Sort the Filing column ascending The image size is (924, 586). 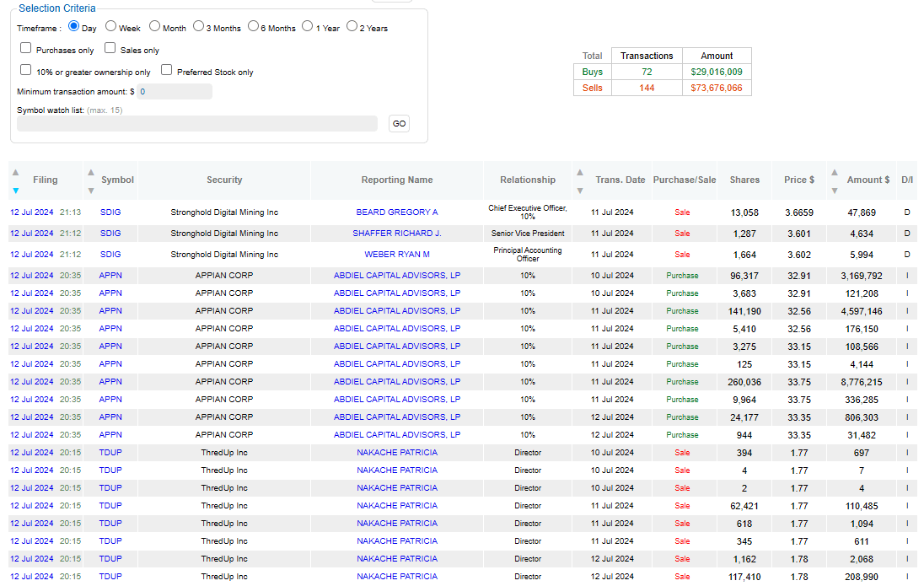14,170
